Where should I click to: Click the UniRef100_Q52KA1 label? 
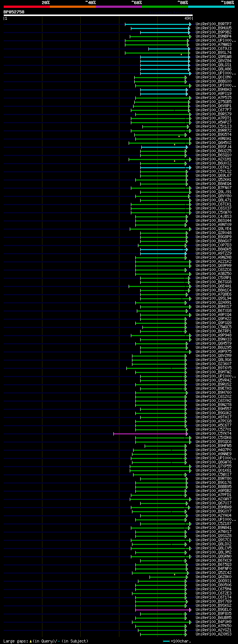pos(213,179)
